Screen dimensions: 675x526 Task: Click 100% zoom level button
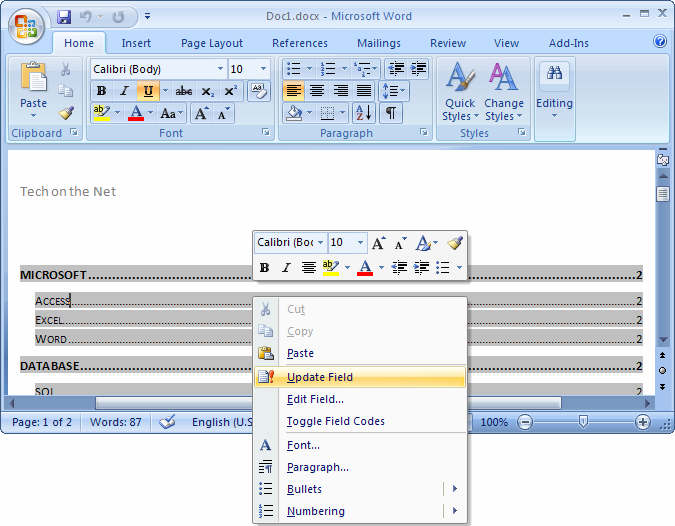coord(494,422)
